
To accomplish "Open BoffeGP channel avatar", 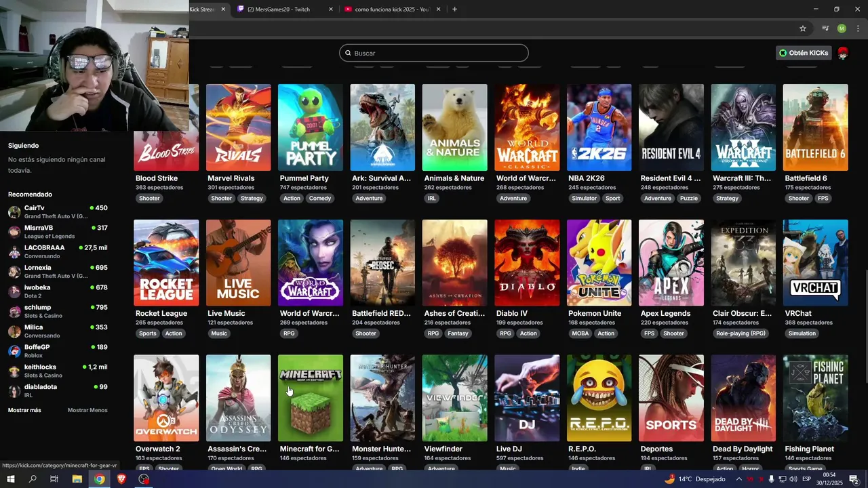I will pos(14,351).
